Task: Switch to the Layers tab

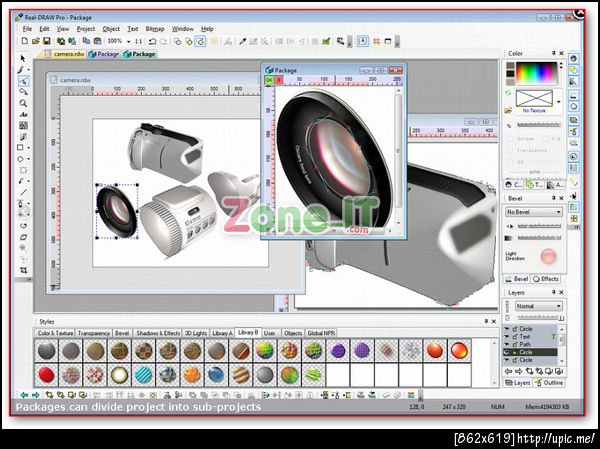Action: (517, 383)
